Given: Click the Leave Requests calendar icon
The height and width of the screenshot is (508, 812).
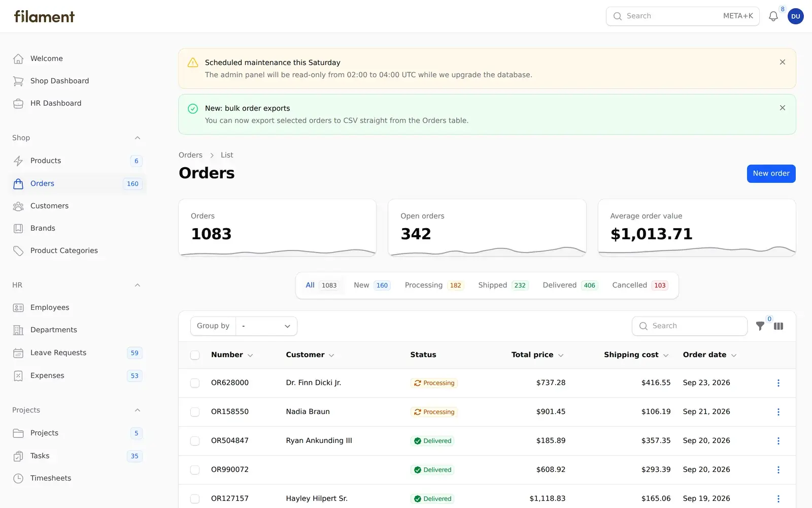Looking at the screenshot, I should tap(18, 353).
